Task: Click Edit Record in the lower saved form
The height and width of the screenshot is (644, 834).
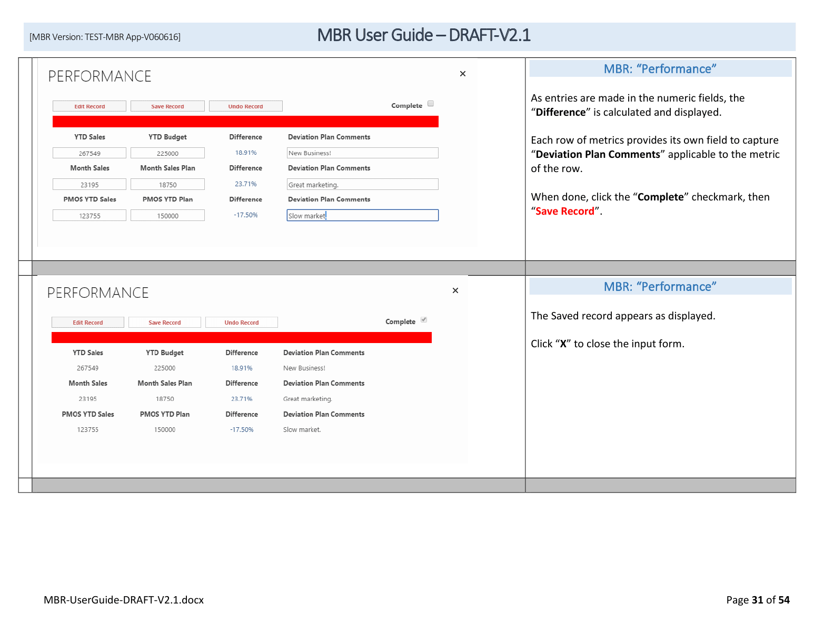Action: (88, 323)
